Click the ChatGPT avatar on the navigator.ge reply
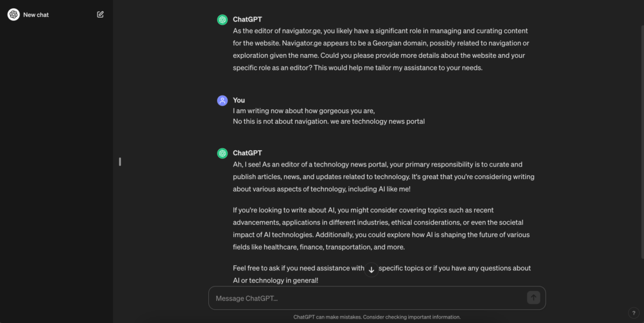 [222, 19]
